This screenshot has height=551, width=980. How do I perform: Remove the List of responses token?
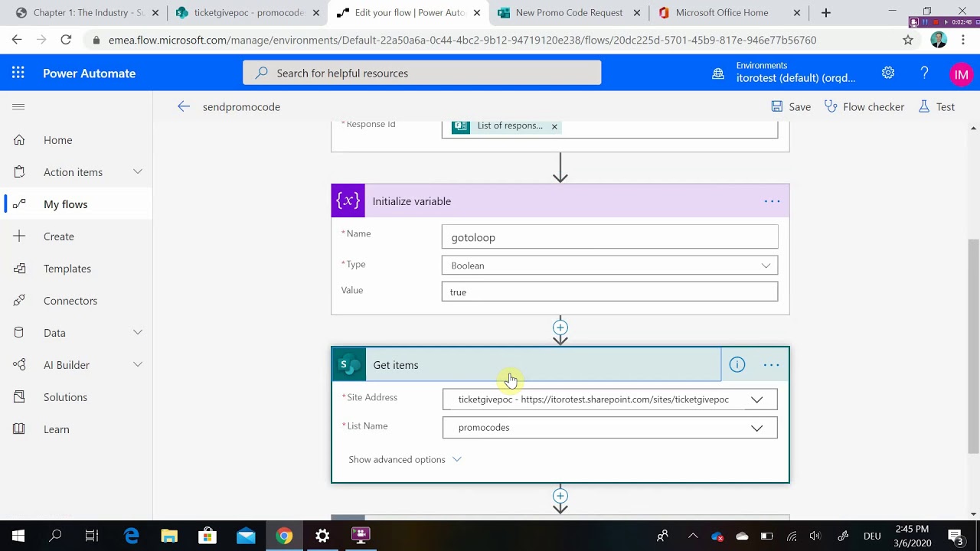point(554,126)
